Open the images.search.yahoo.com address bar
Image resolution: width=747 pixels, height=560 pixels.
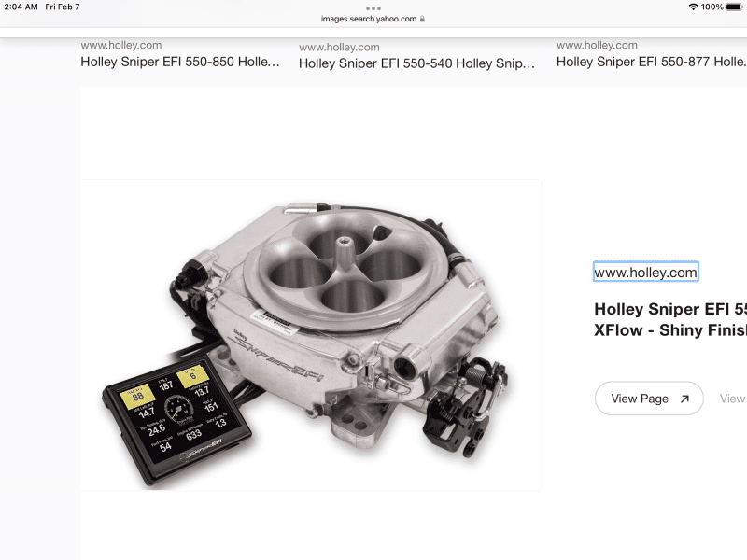click(373, 19)
